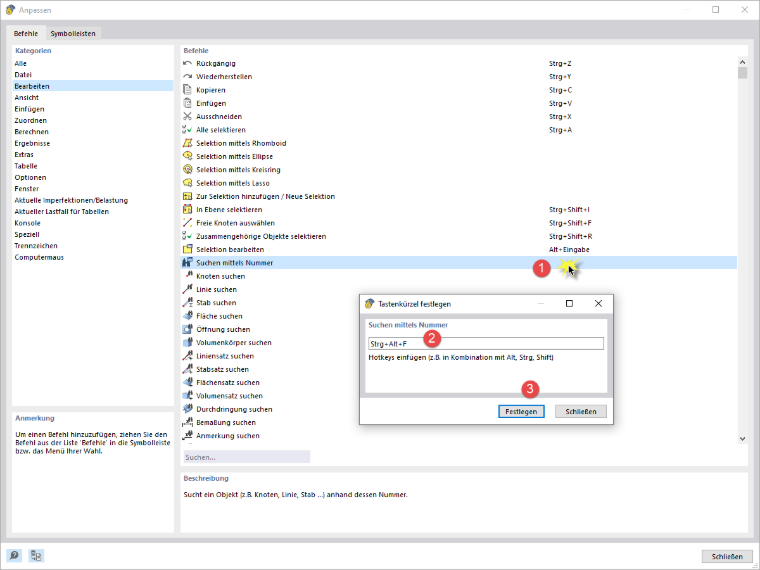
Task: Select the Kopieren command icon
Action: coord(188,90)
